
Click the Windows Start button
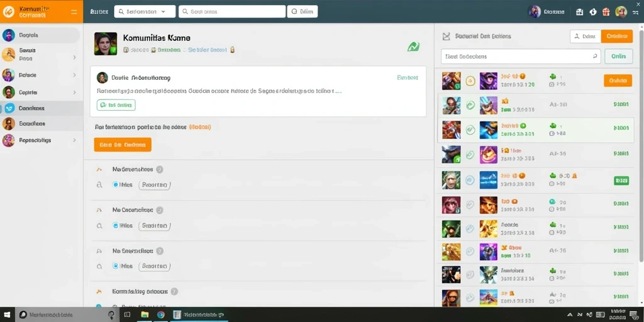point(8,314)
